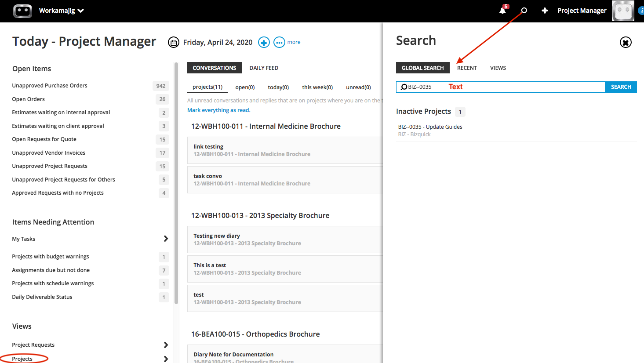Click the left panel scrollbar

[176, 183]
